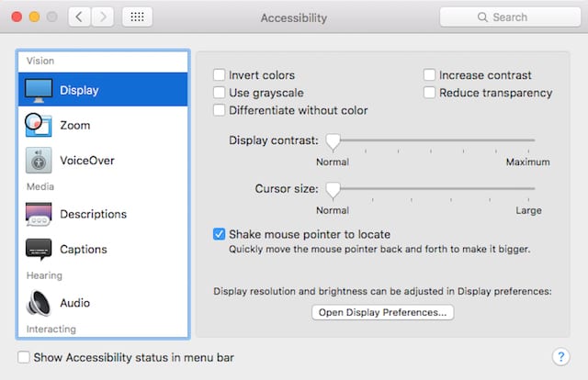The width and height of the screenshot is (588, 380).
Task: Click the Display contrast slider handle
Action: click(x=333, y=140)
